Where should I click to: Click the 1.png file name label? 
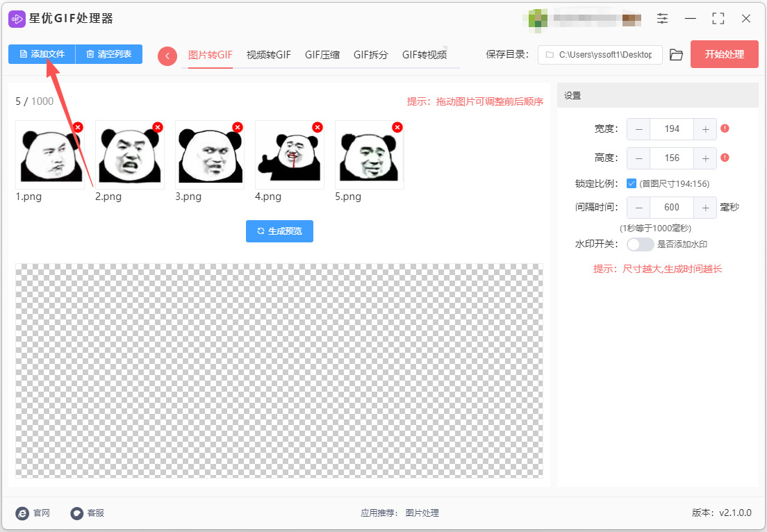point(28,197)
